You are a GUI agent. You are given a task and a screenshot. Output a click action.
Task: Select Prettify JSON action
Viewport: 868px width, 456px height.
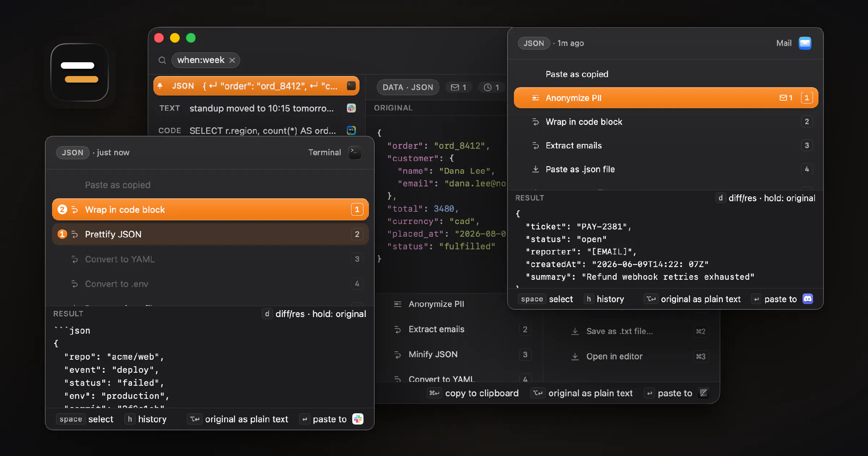pos(210,234)
